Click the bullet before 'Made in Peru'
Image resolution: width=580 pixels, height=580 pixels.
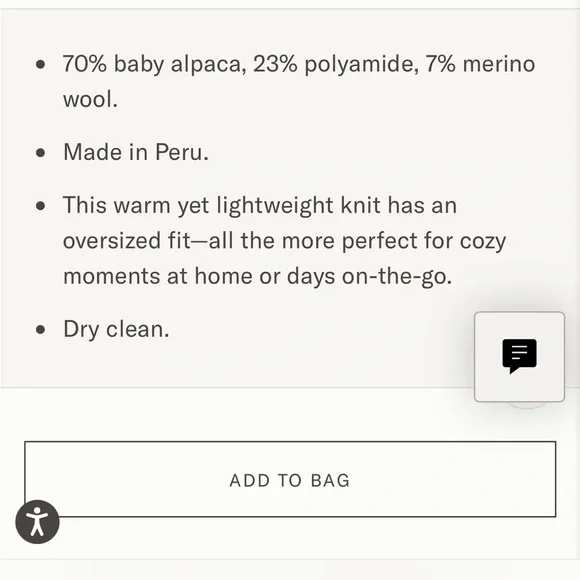(x=41, y=153)
